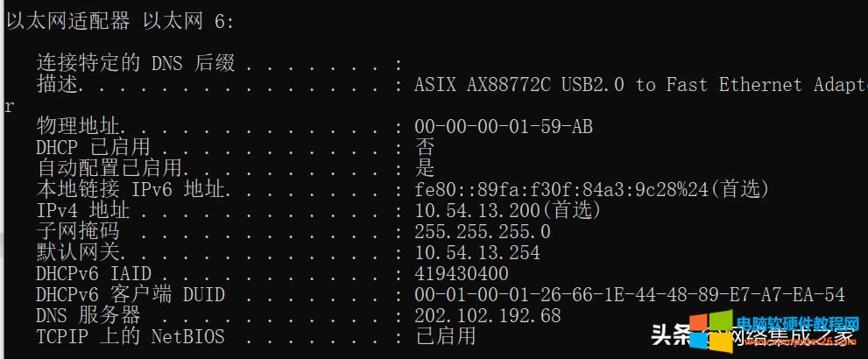The image size is (868, 359).
Task: Click the subnet mask 255.255.255.0
Action: pos(483,232)
